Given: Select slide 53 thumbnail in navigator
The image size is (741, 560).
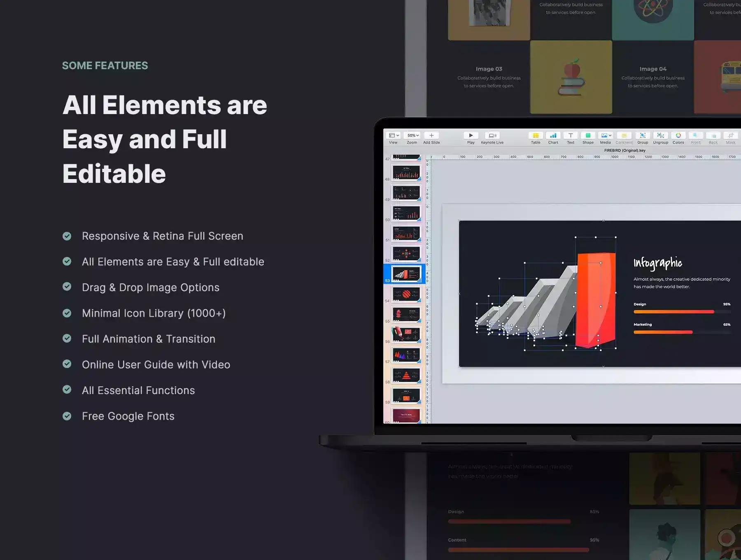Looking at the screenshot, I should tap(406, 274).
